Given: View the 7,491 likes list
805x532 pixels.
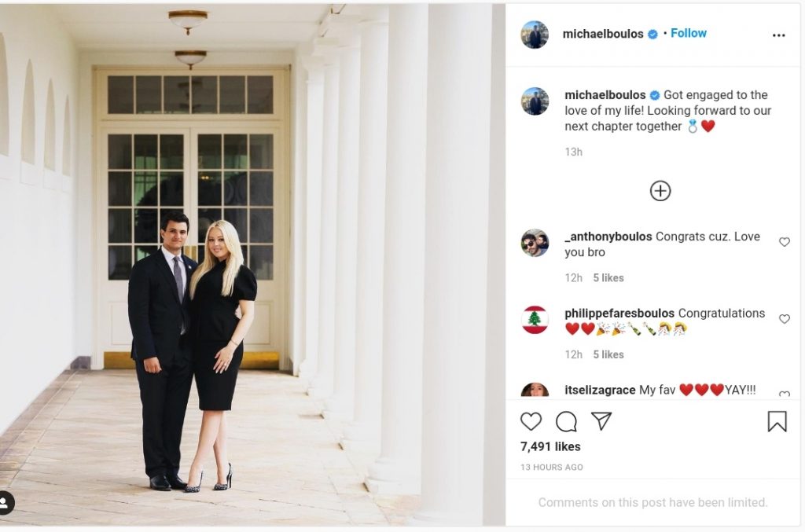Looking at the screenshot, I should coord(550,446).
